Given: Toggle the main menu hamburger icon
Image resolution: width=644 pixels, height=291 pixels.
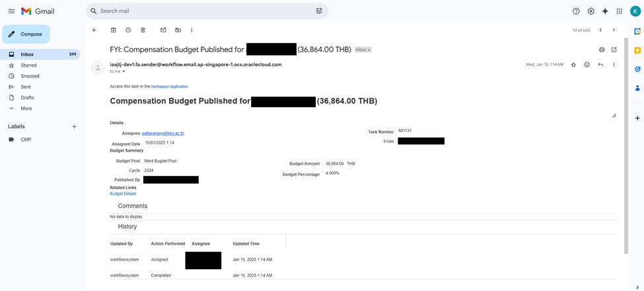Looking at the screenshot, I should 11,11.
